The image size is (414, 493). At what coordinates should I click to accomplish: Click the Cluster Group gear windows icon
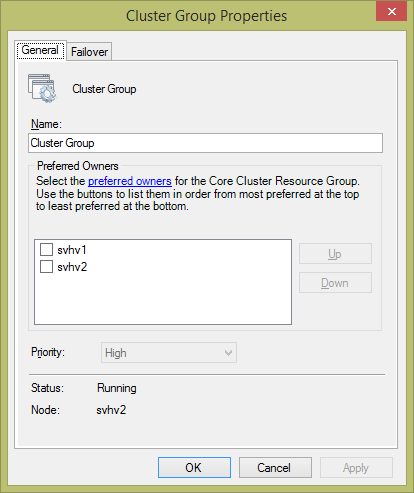(x=42, y=88)
